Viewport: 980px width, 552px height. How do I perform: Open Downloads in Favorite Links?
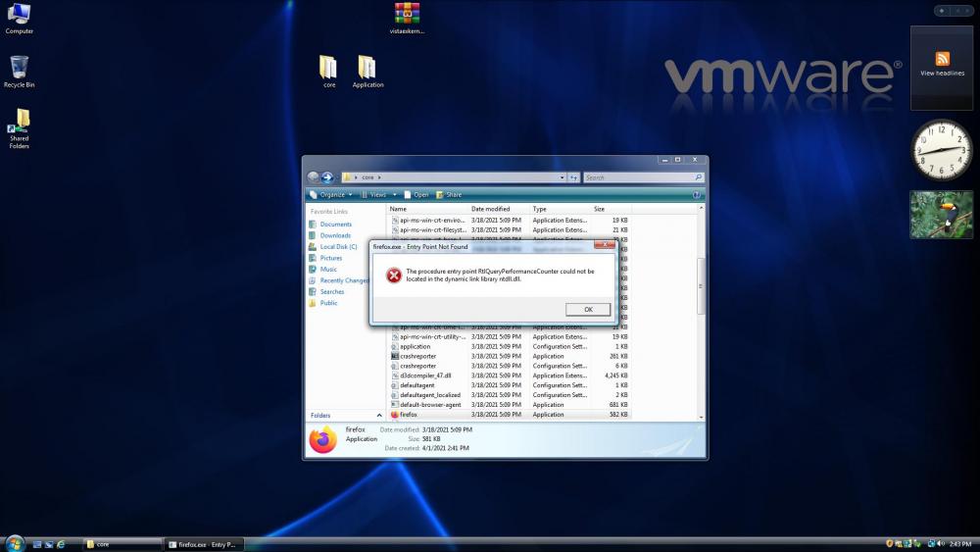(335, 235)
